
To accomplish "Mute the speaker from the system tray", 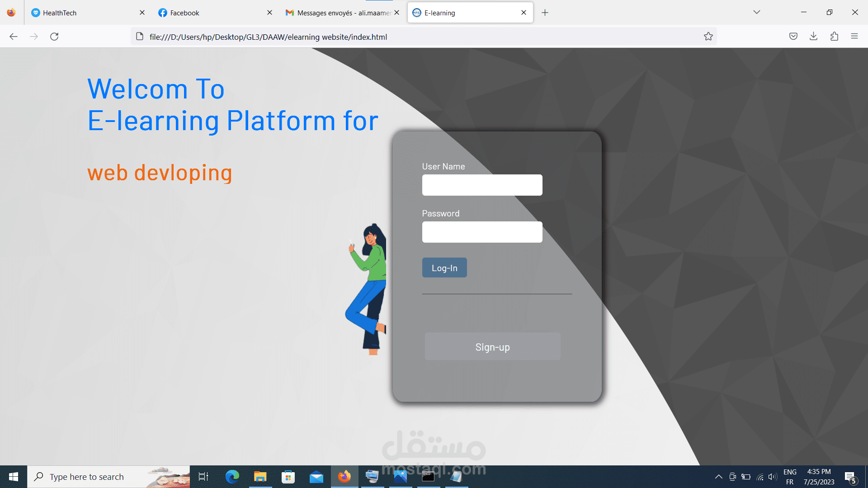I will tap(772, 476).
